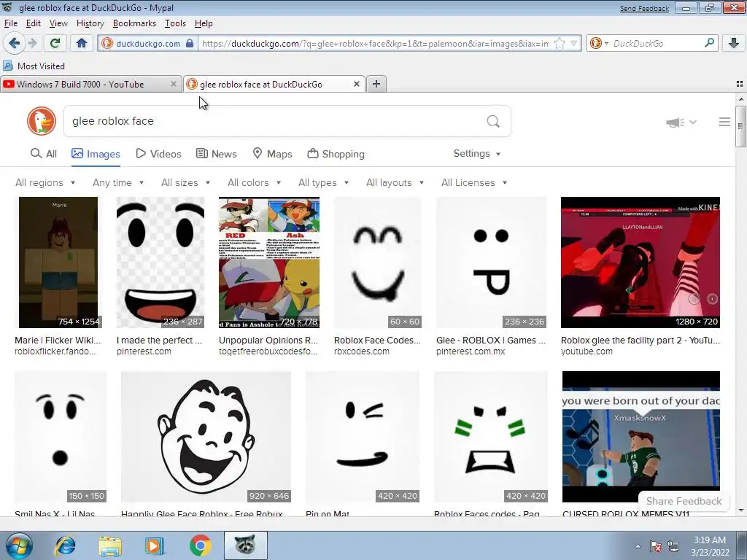The width and height of the screenshot is (747, 560).
Task: Open the DuckDuckGo hamburger menu
Action: (x=724, y=122)
